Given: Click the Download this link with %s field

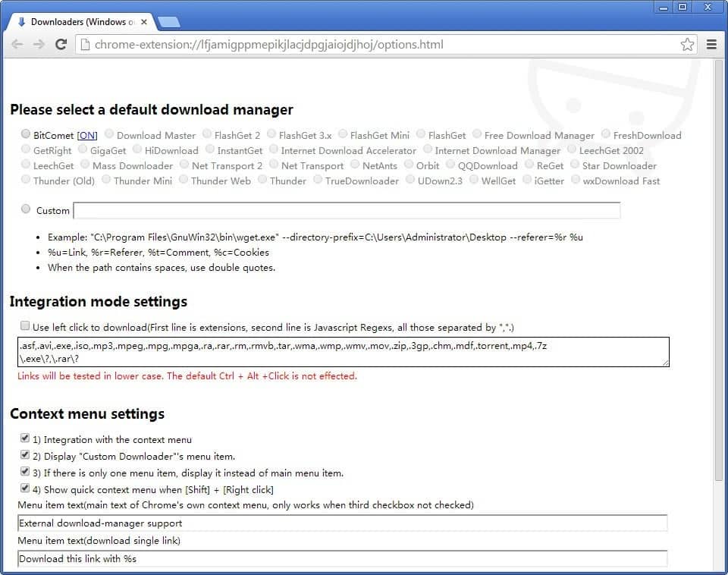Looking at the screenshot, I should 343,559.
